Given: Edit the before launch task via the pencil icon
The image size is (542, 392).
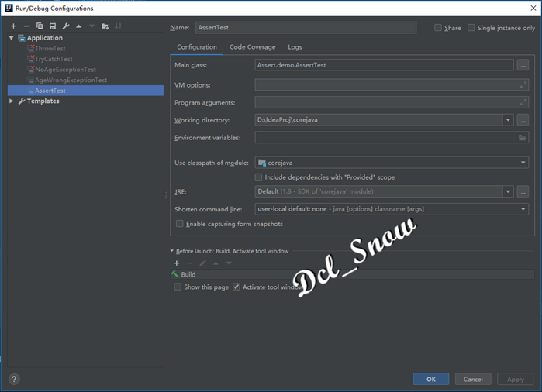Looking at the screenshot, I should (x=203, y=263).
